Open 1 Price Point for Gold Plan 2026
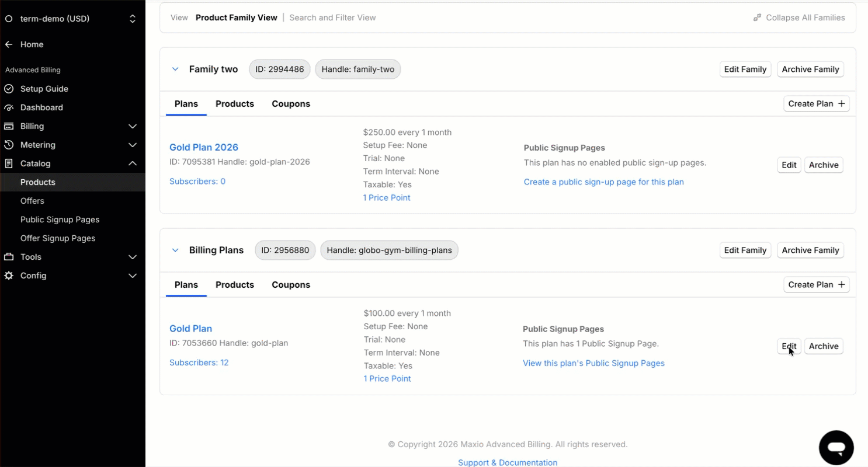Viewport: 868px width, 467px height. [387, 198]
